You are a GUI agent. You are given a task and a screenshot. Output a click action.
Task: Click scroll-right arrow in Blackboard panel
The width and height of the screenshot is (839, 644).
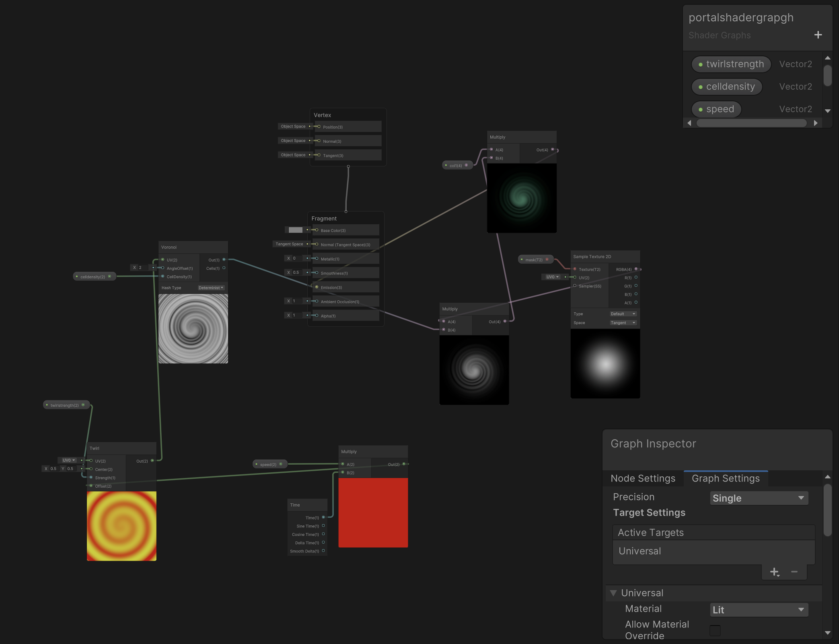pos(816,123)
